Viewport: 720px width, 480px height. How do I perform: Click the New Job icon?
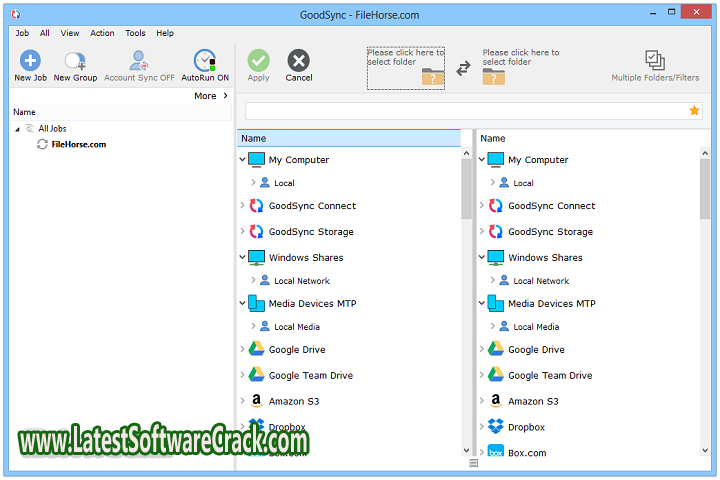pyautogui.click(x=30, y=61)
